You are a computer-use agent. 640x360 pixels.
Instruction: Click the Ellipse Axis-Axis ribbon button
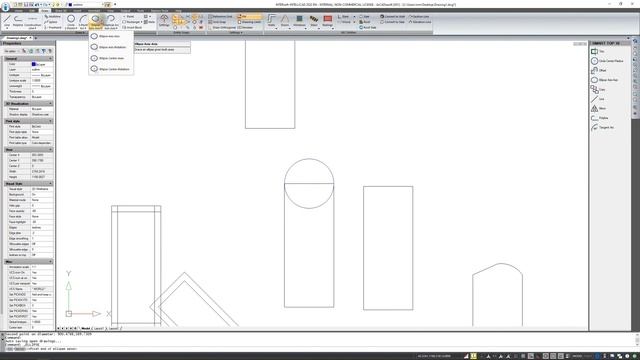[x=96, y=22]
